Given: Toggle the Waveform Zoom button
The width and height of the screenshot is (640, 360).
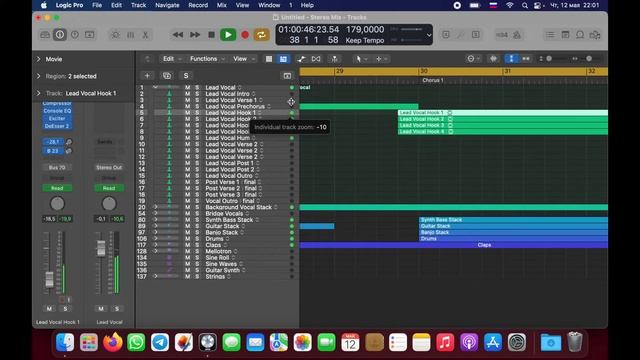Looking at the screenshot, I should (493, 59).
